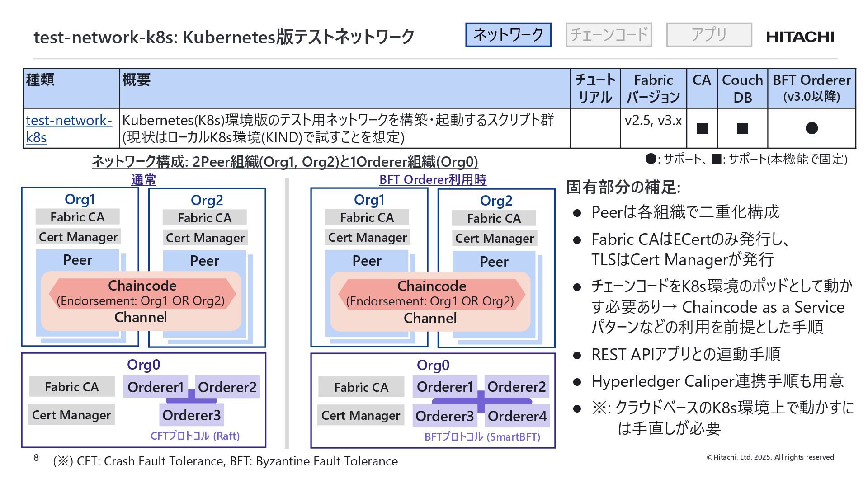Click the slide title test-network-k8s
Image resolution: width=868 pixels, height=488 pixels.
tap(224, 37)
